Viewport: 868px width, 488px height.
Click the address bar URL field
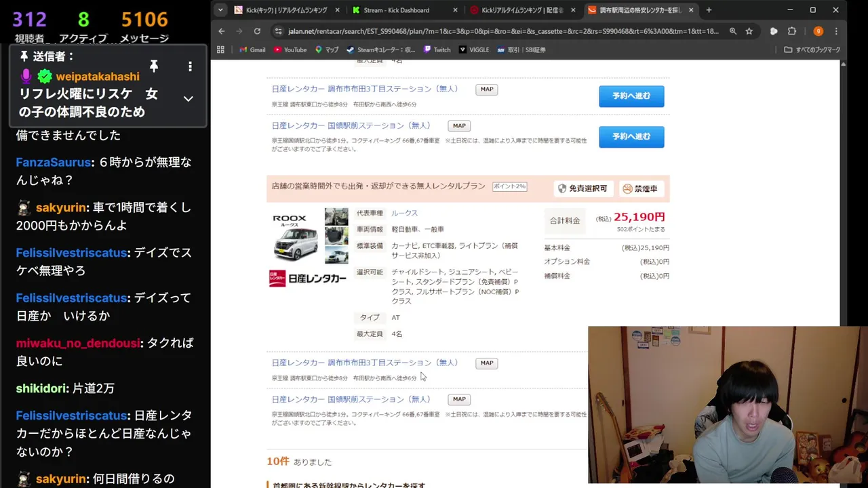[x=503, y=31]
